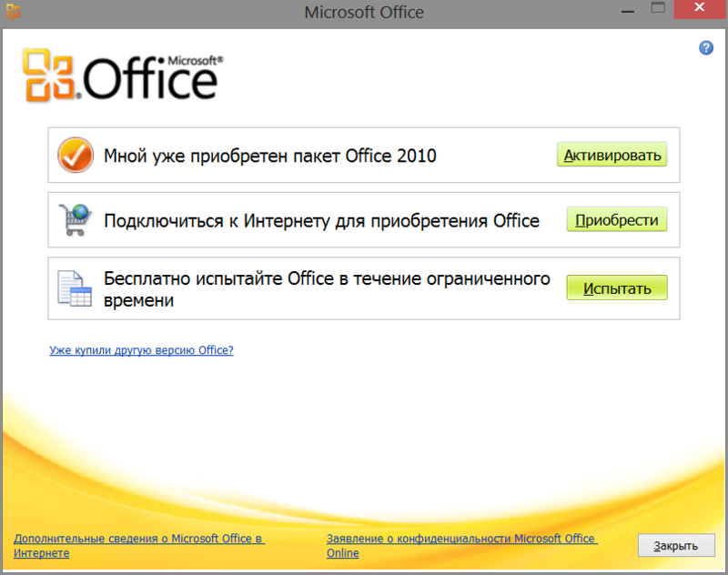Click the Испытать button
Viewport: 728px width, 575px height.
(617, 287)
